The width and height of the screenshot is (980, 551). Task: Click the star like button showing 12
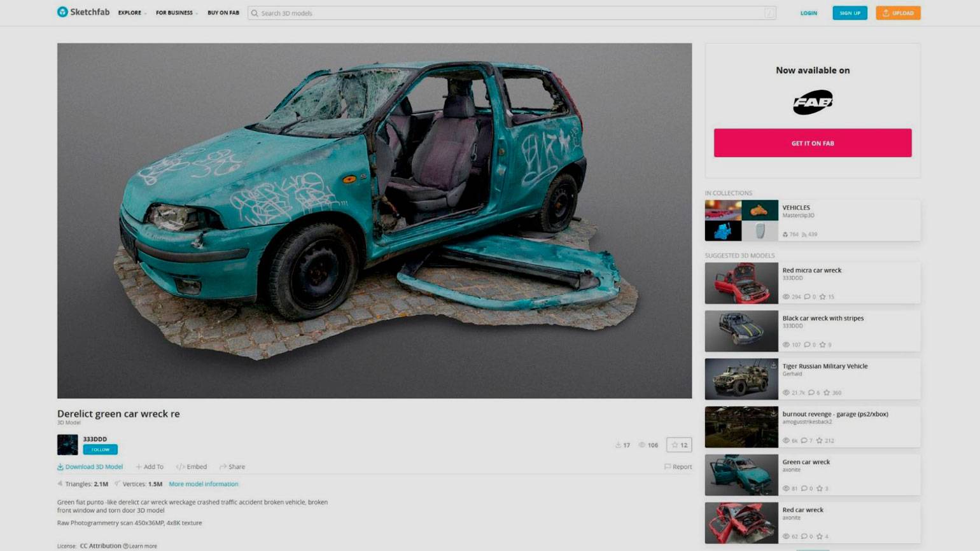click(679, 445)
